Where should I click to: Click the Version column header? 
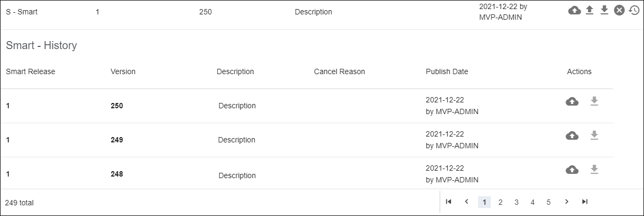pos(123,71)
